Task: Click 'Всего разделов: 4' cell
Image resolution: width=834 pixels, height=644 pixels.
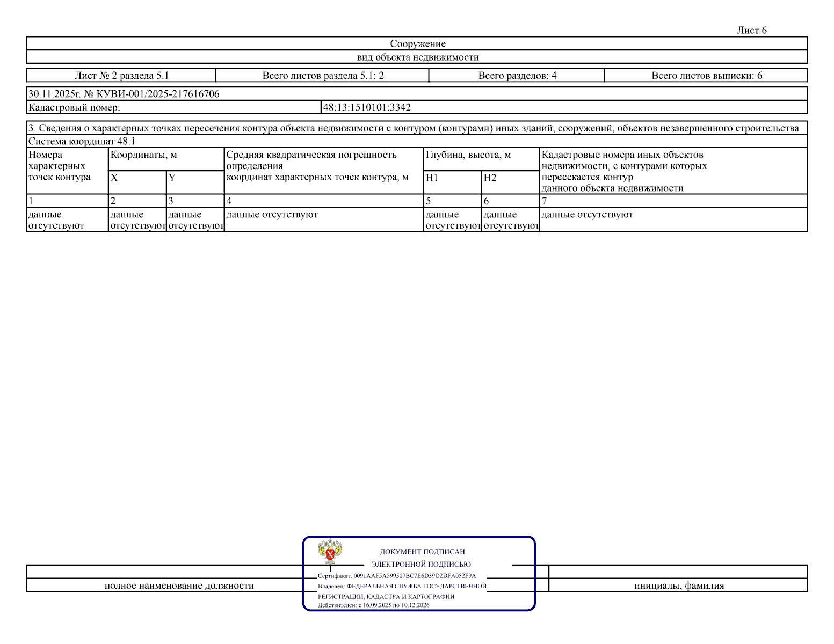Action: click(x=517, y=76)
